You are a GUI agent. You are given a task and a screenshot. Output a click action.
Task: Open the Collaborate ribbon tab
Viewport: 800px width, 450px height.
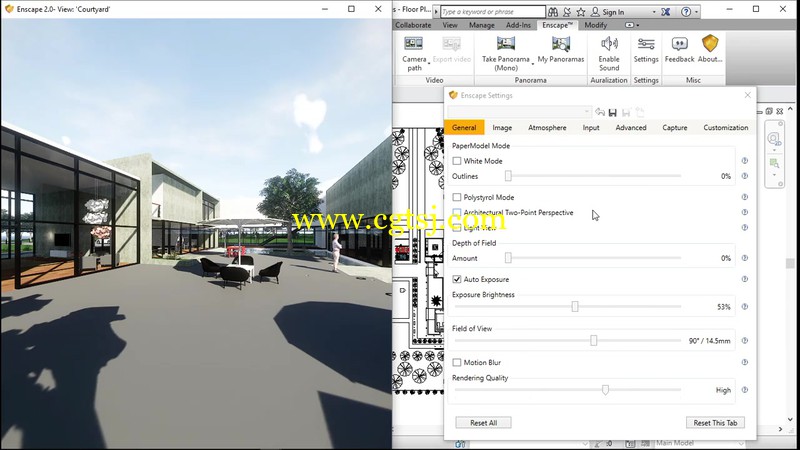[413, 25]
